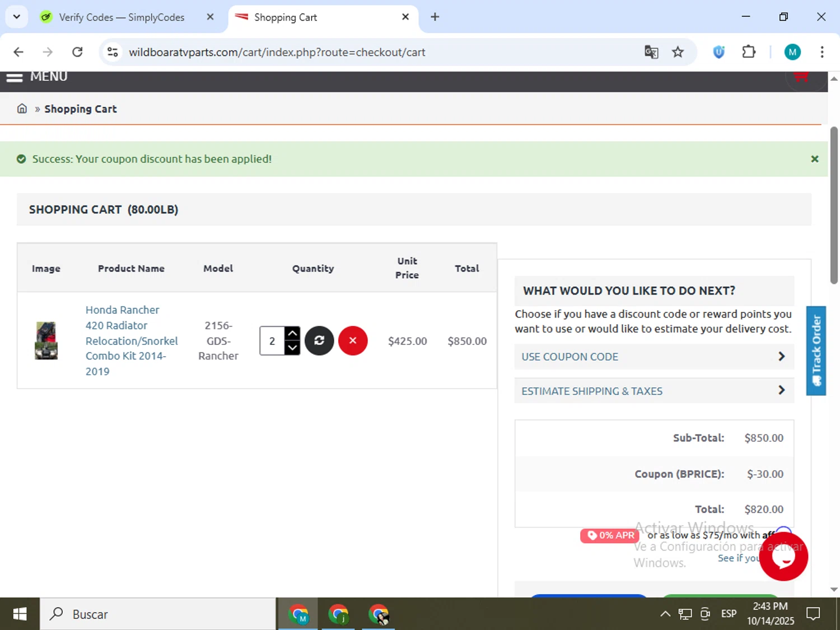The width and height of the screenshot is (840, 630).
Task: Open the red live chat bubble
Action: (x=783, y=556)
